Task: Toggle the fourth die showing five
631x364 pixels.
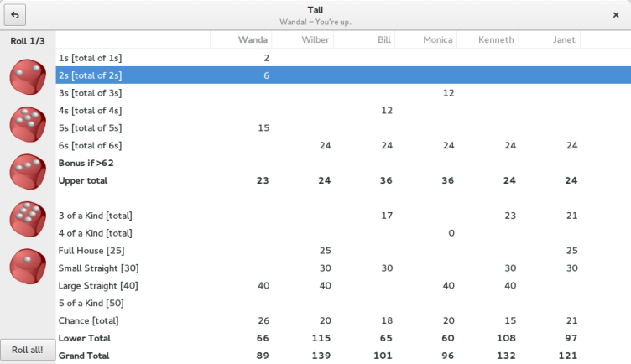Action: tap(28, 218)
